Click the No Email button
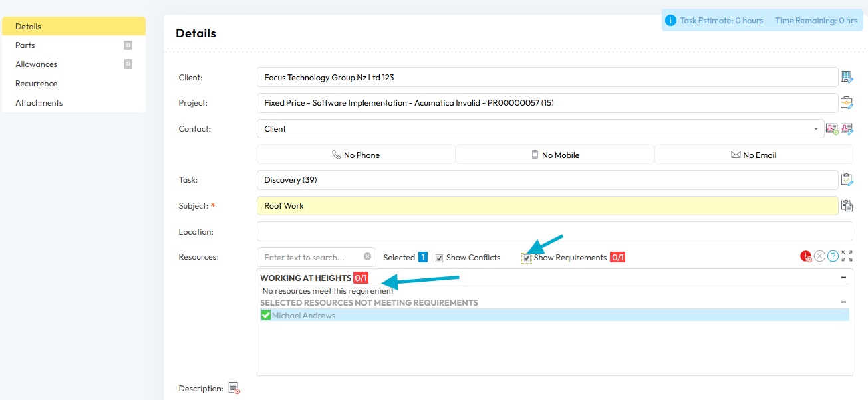868x400 pixels. tap(754, 155)
